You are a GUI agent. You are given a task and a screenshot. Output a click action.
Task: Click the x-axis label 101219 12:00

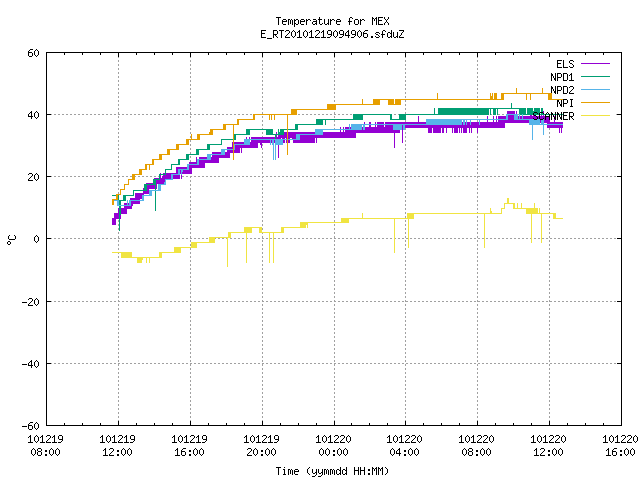coord(118,446)
